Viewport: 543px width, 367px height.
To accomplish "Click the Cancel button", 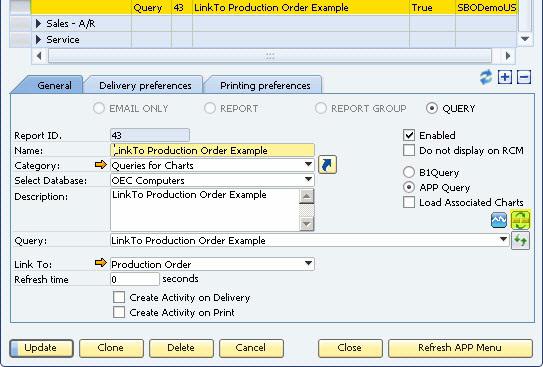I will pyautogui.click(x=251, y=348).
